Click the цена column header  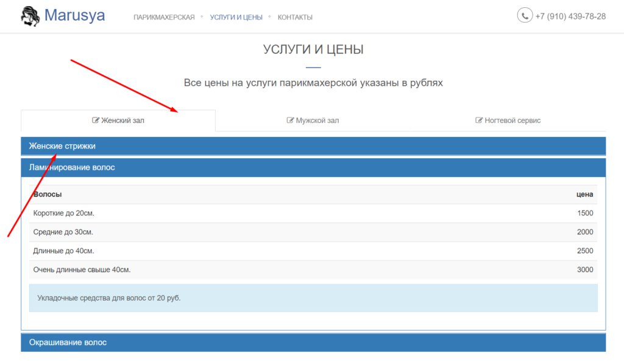[x=584, y=194]
